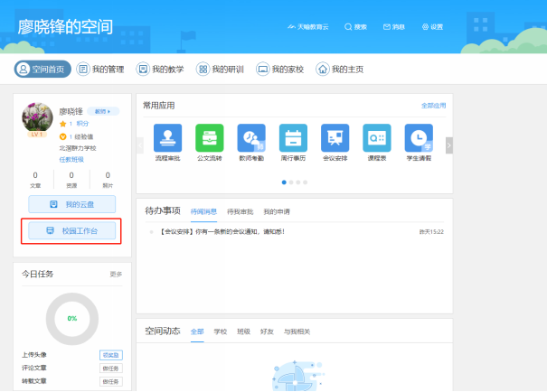
Task: Open the 课程表 app icon
Action: coord(377,138)
